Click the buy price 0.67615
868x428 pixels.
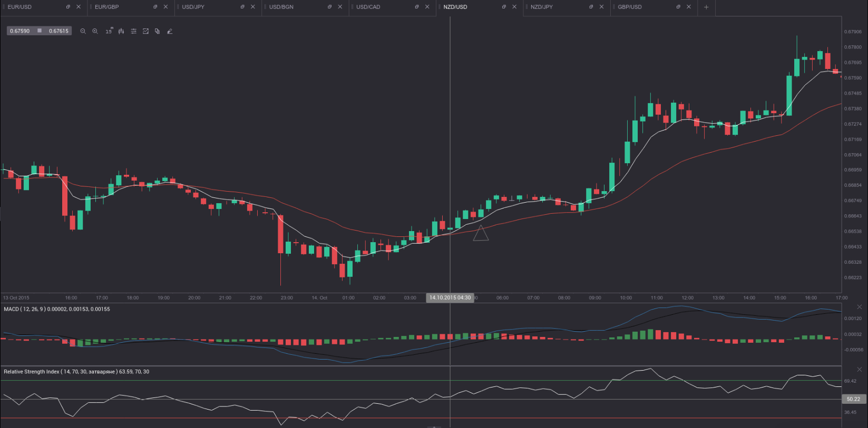coord(58,31)
